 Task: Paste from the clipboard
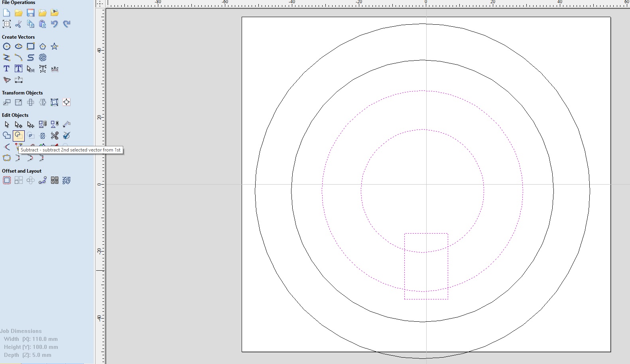(42, 24)
